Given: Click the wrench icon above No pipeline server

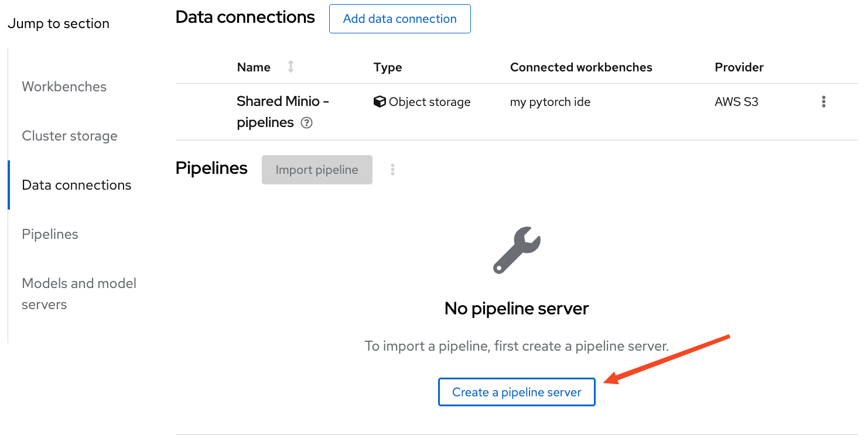Looking at the screenshot, I should (517, 250).
